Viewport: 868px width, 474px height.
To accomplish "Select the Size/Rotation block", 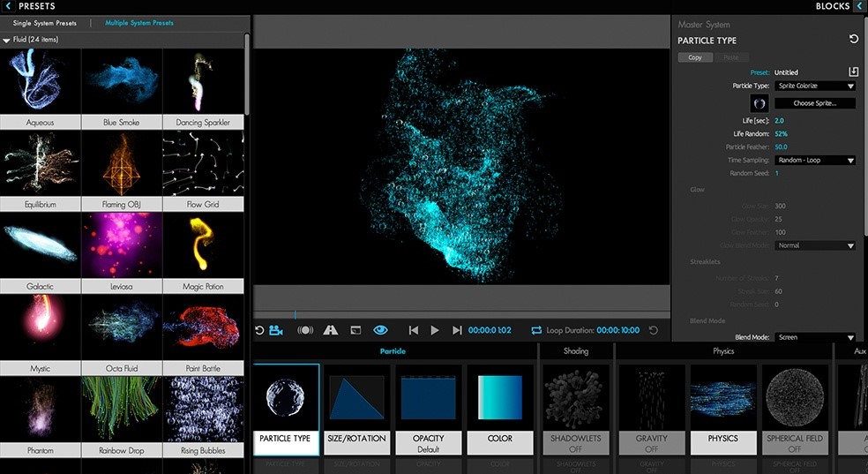I will coord(357,409).
